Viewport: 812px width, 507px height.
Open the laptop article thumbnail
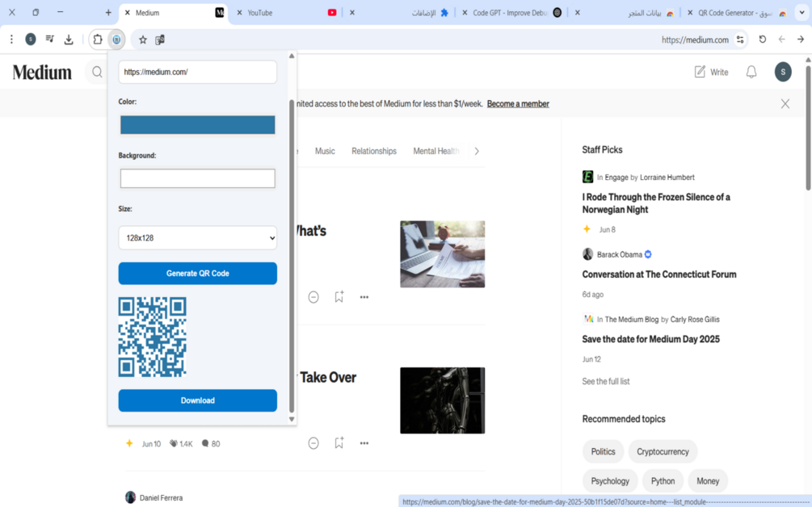pos(442,254)
